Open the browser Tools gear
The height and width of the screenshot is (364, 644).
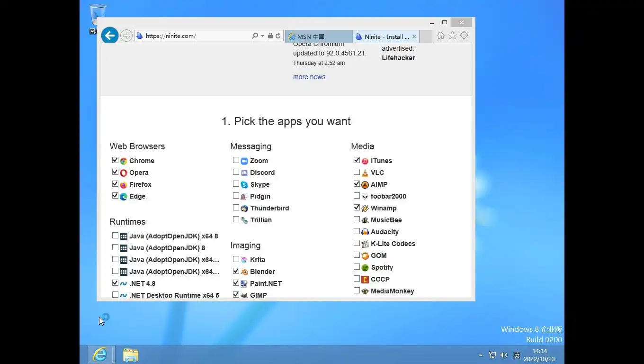(x=464, y=36)
